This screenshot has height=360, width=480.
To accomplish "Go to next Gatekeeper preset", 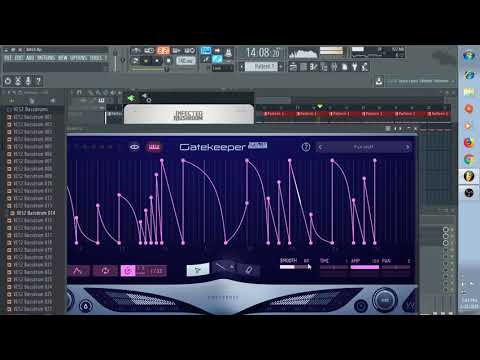I will tap(407, 147).
